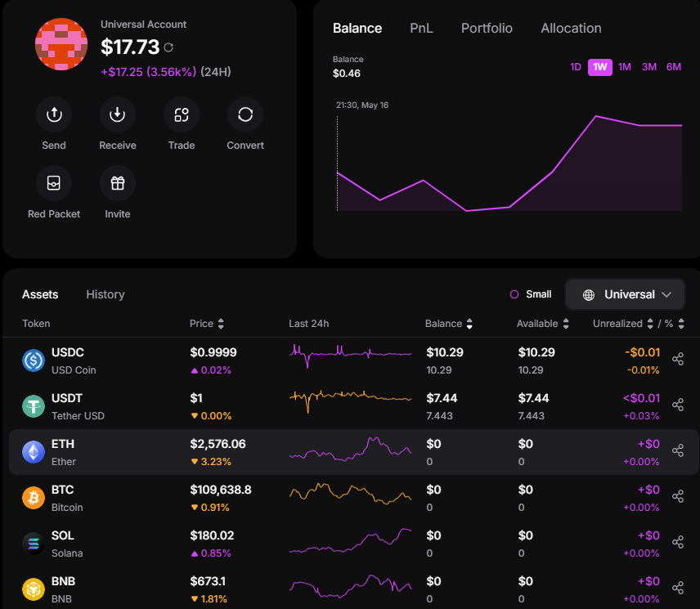Click the BNB 24h sparkline
This screenshot has width=700, height=609.
click(x=351, y=586)
